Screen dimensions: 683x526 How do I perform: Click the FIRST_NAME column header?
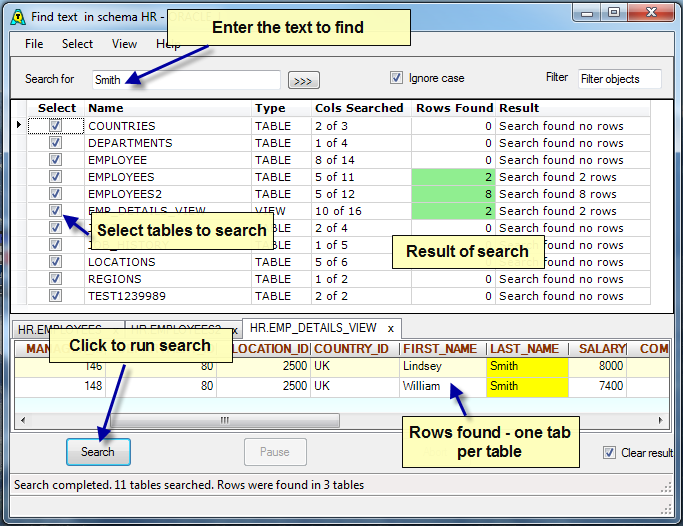[x=443, y=349]
